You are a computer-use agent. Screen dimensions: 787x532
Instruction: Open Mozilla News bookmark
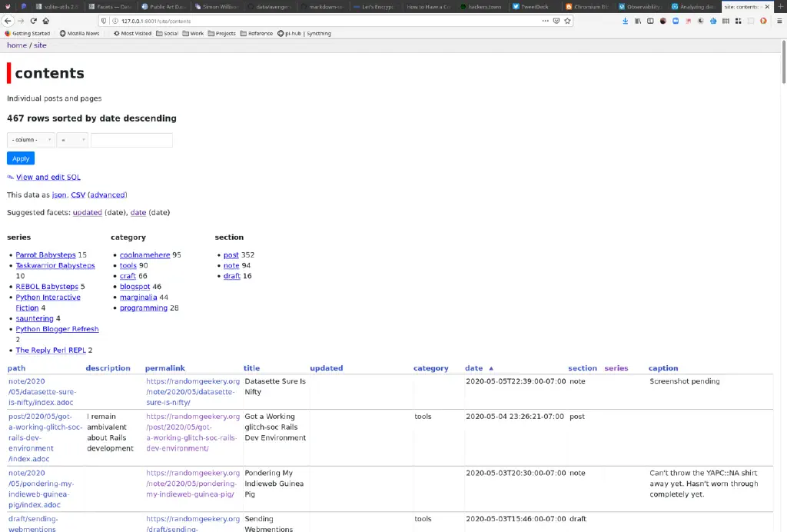[x=79, y=34]
